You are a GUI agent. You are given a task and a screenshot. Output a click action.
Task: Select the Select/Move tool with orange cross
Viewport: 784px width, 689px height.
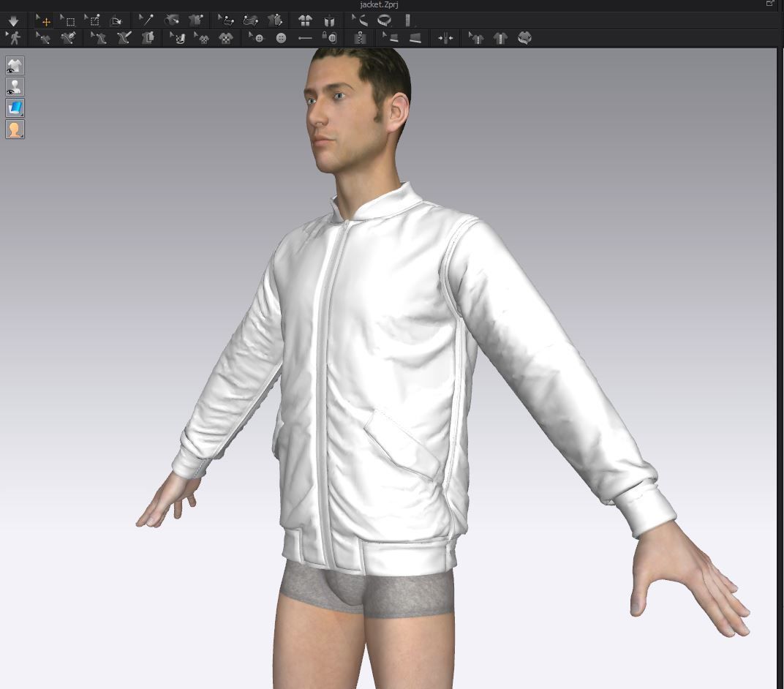tap(43, 21)
